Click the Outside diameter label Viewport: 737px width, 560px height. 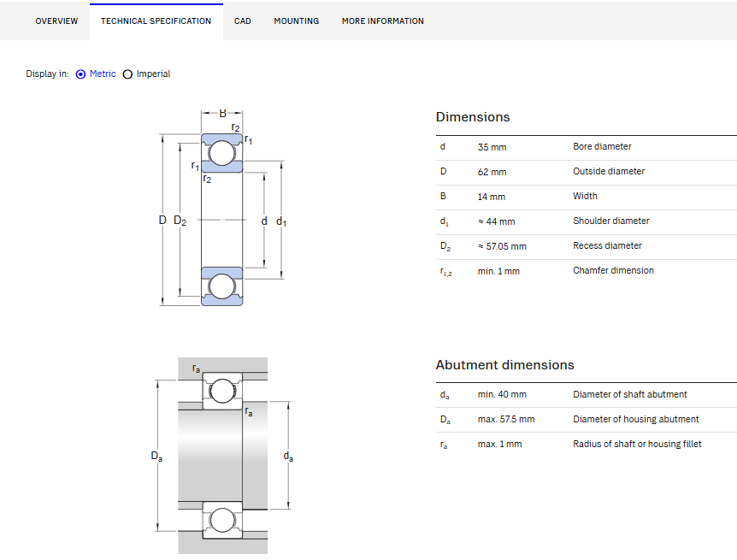tap(609, 172)
